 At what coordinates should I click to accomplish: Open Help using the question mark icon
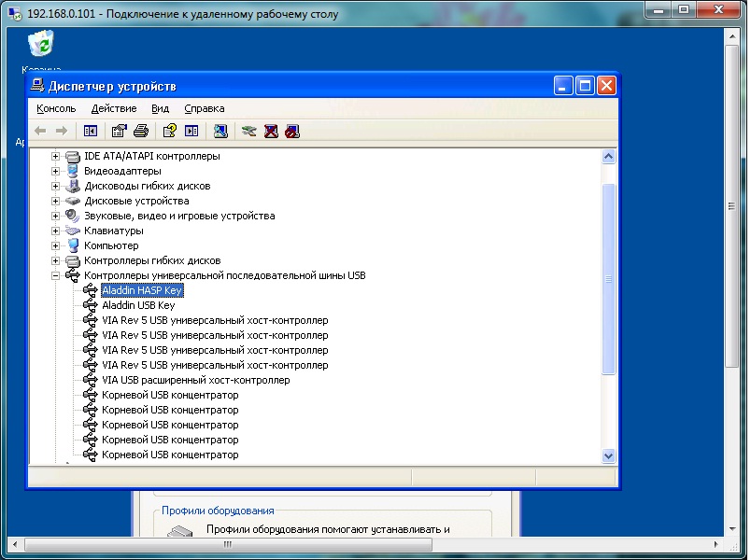tap(170, 131)
